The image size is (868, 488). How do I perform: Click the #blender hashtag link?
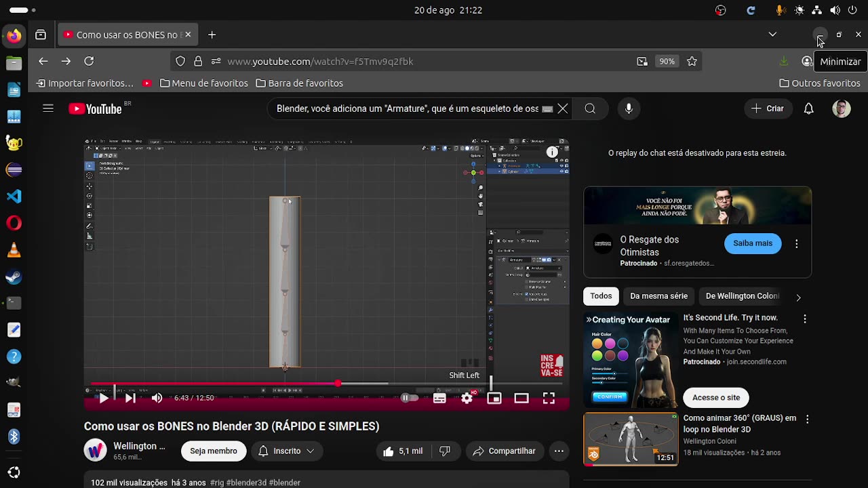[285, 483]
